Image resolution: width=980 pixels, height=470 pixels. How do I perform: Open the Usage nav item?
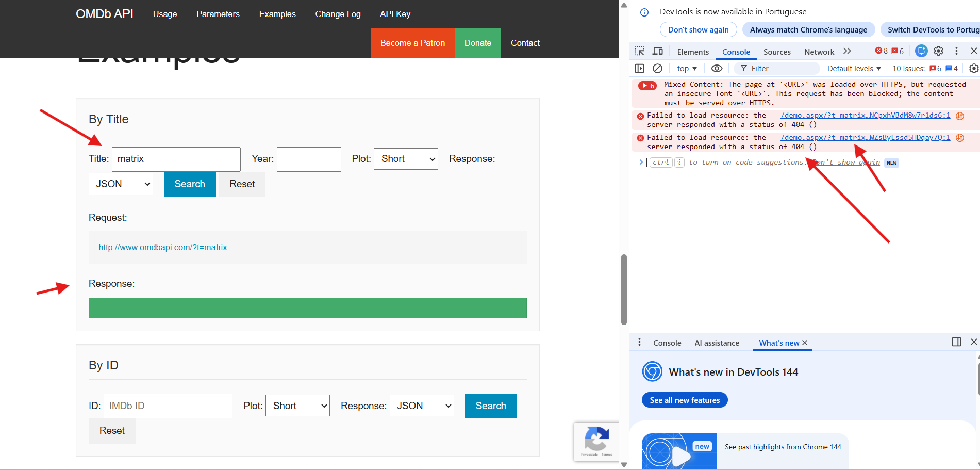pos(165,14)
